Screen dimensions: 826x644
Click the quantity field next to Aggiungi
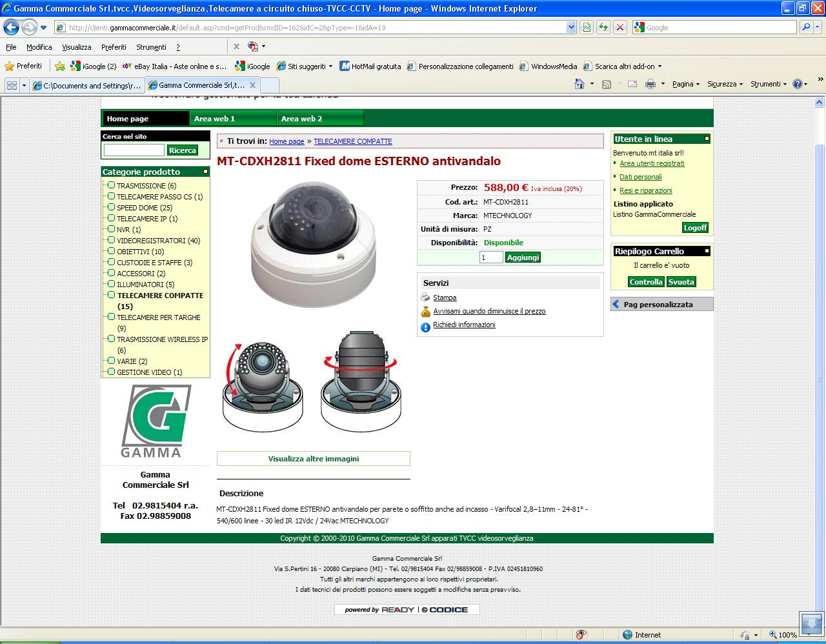coord(491,257)
